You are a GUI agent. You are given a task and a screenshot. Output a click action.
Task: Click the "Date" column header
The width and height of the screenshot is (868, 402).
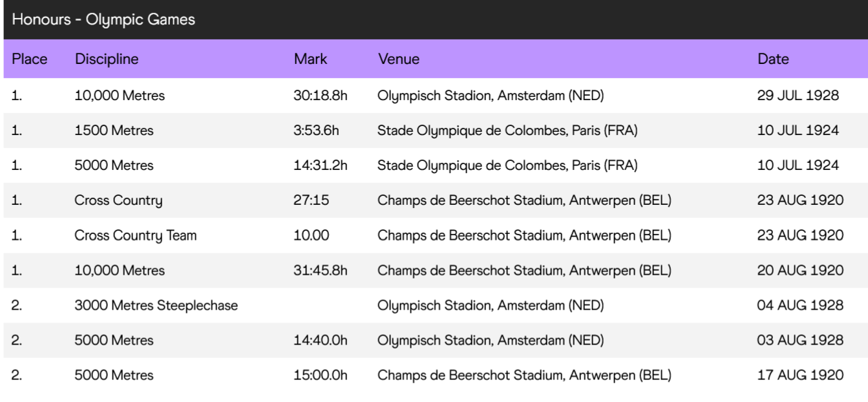773,59
